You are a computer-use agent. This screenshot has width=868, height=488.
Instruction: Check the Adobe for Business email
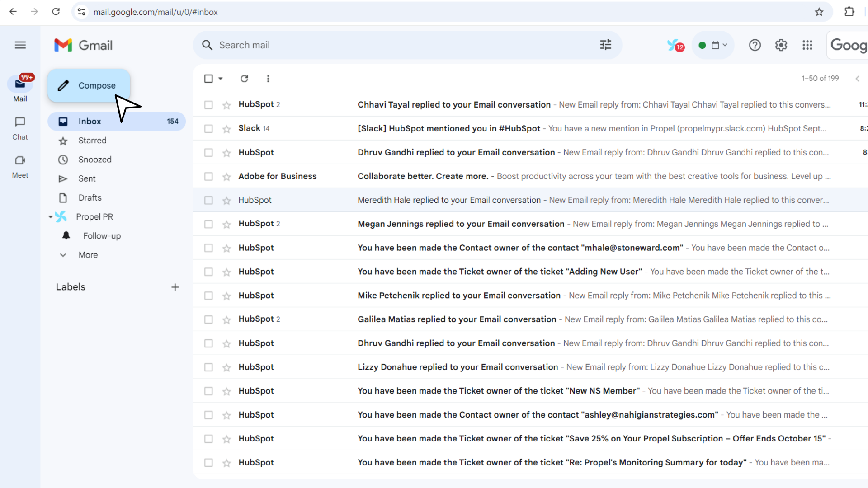click(208, 177)
